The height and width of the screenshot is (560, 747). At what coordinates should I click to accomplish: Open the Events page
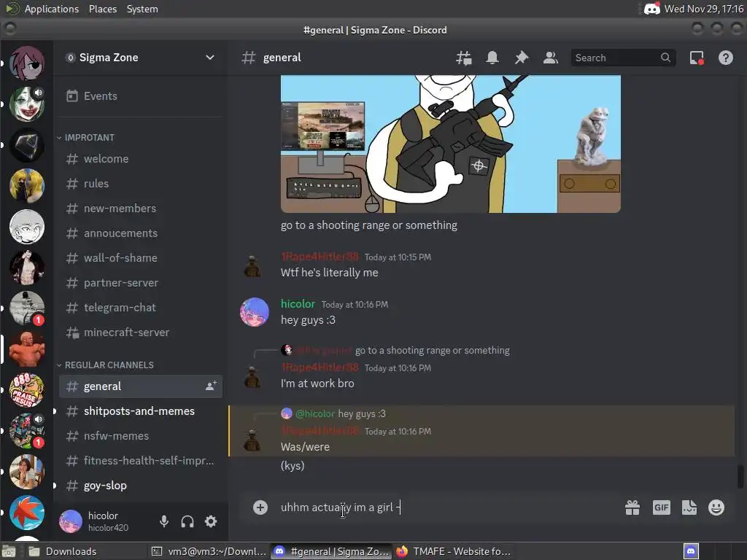140,96
